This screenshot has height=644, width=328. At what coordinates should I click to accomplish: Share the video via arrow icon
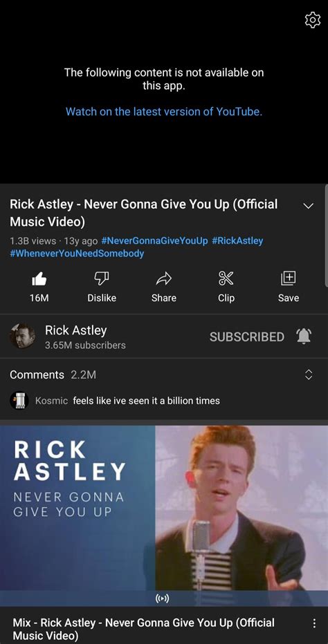pyautogui.click(x=164, y=279)
